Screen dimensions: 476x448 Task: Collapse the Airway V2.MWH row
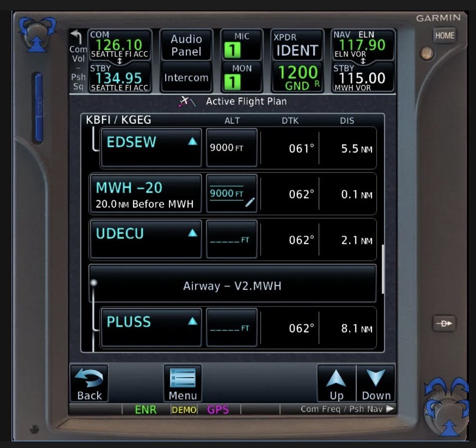[x=232, y=284]
